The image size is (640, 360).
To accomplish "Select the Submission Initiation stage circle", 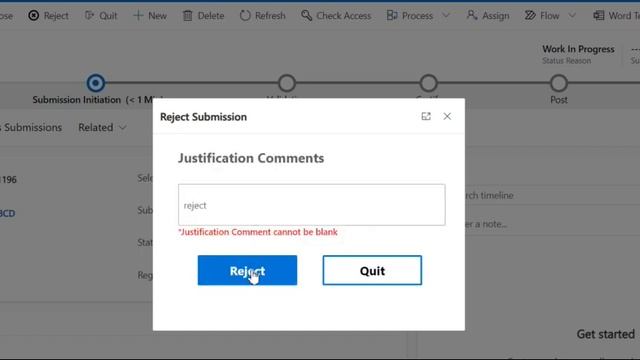I will [x=96, y=83].
